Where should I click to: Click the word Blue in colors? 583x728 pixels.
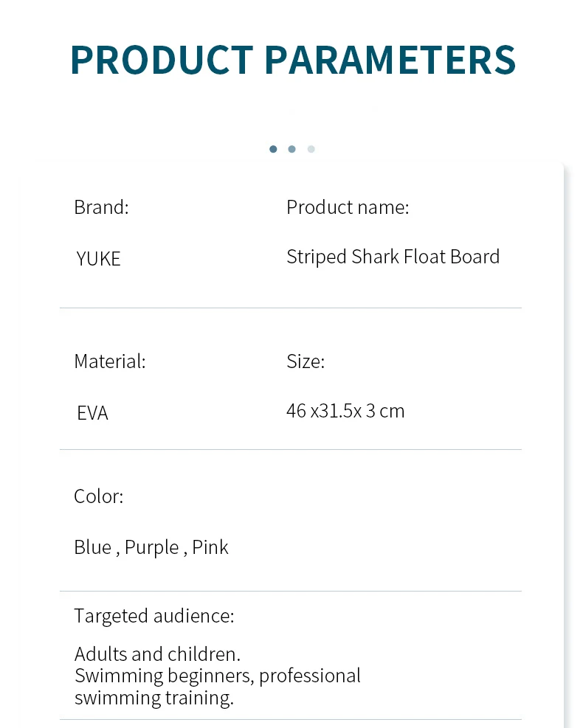[x=92, y=547]
